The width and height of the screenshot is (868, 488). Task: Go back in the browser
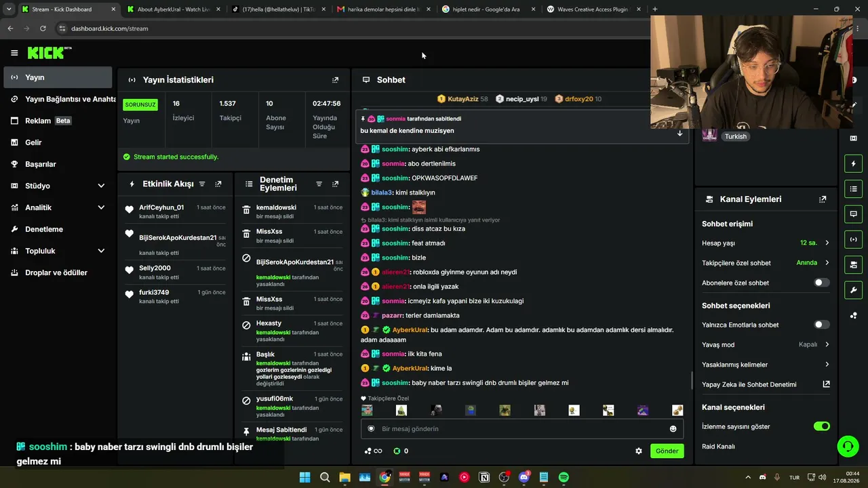10,28
